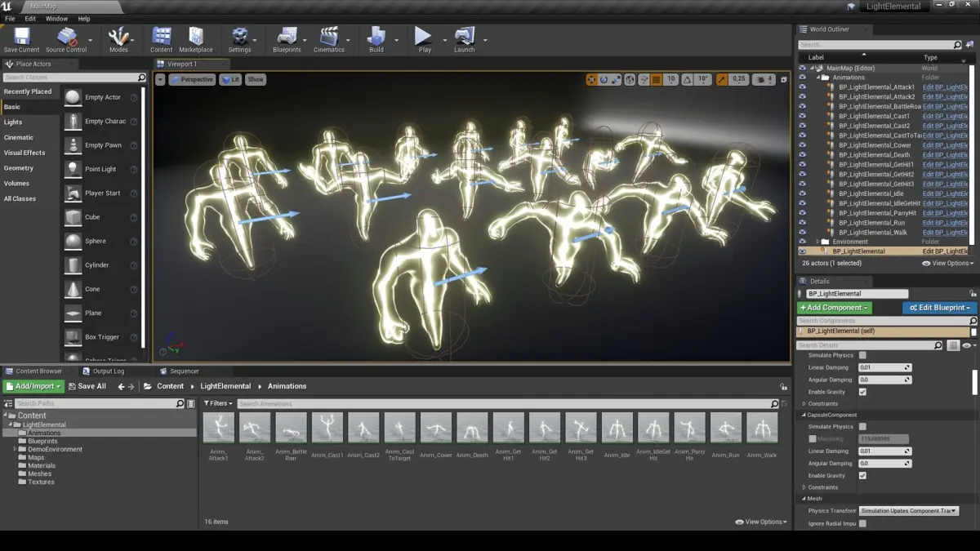
Task: Click Edit BP_LightEle link on the Attack1 row
Action: [x=945, y=87]
